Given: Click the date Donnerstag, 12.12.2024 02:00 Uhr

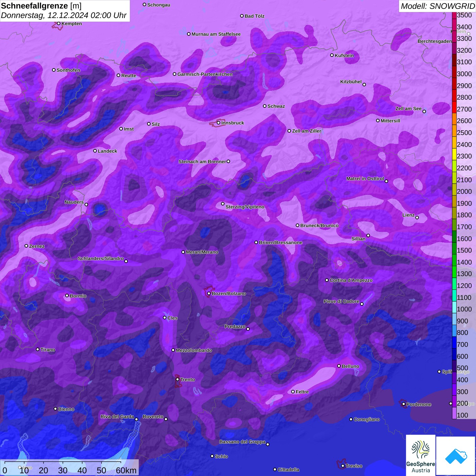Looking at the screenshot, I should pos(64,15).
